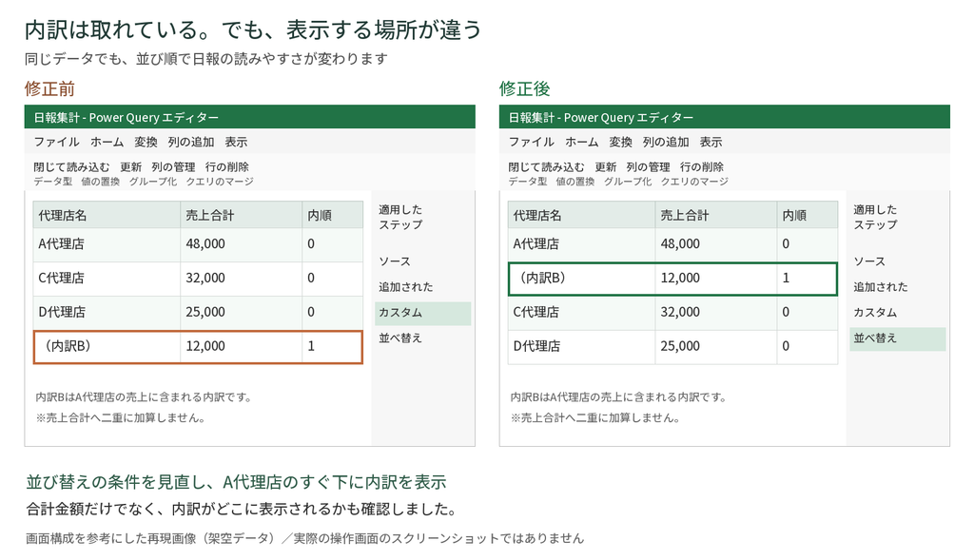This screenshot has width=974, height=560.
Task: Click 適用したステップ heading in 修正前 editor
Action: [400, 218]
